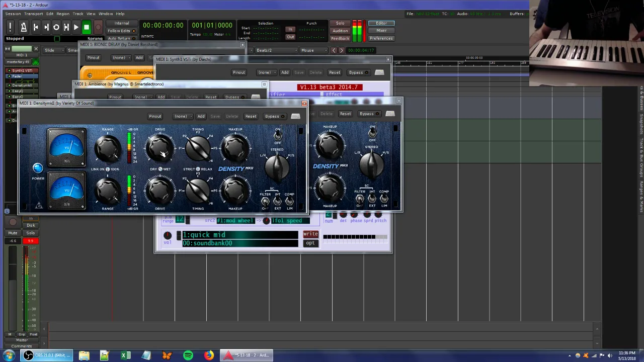Switch to the Mixer view button

pos(381,31)
